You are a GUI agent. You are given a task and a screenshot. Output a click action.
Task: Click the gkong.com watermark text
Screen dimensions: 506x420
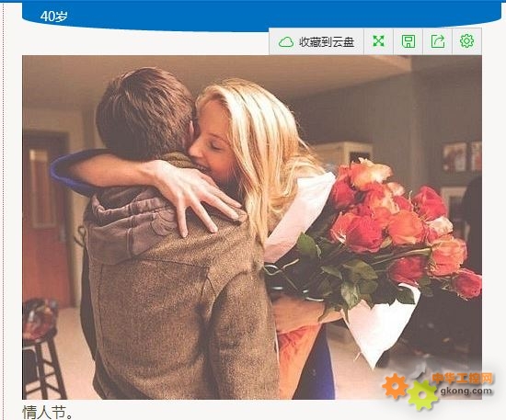click(x=466, y=391)
